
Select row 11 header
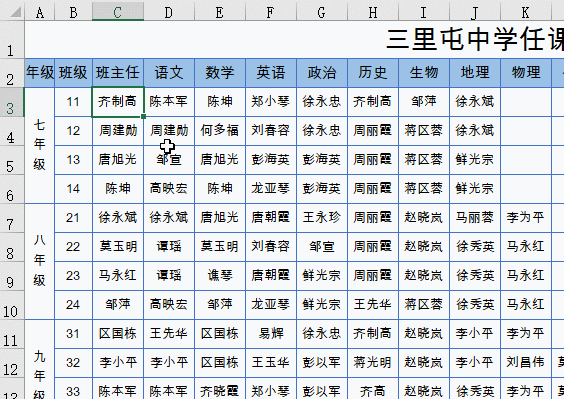click(12, 334)
